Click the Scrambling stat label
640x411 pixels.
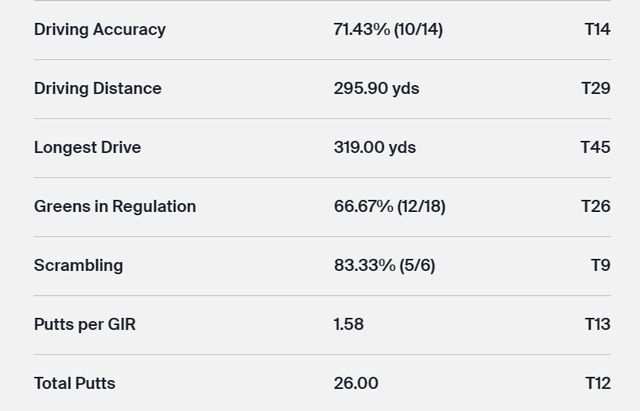click(78, 265)
